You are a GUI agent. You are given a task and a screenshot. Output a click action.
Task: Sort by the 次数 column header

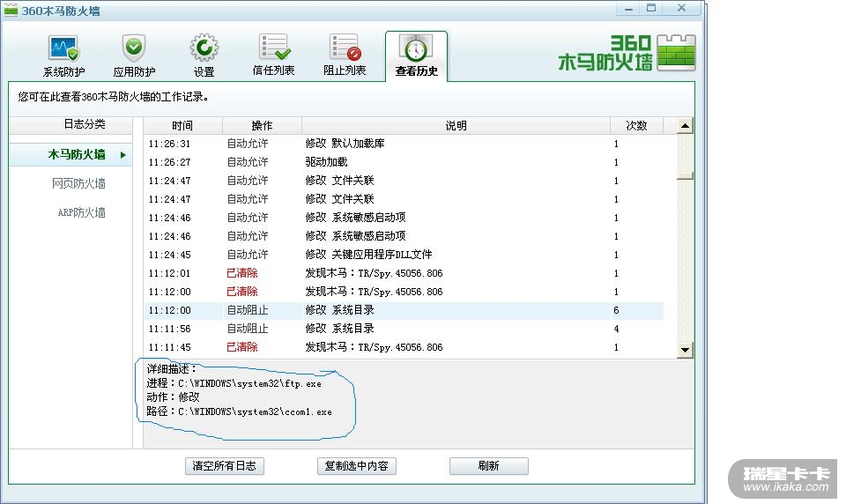click(x=636, y=126)
